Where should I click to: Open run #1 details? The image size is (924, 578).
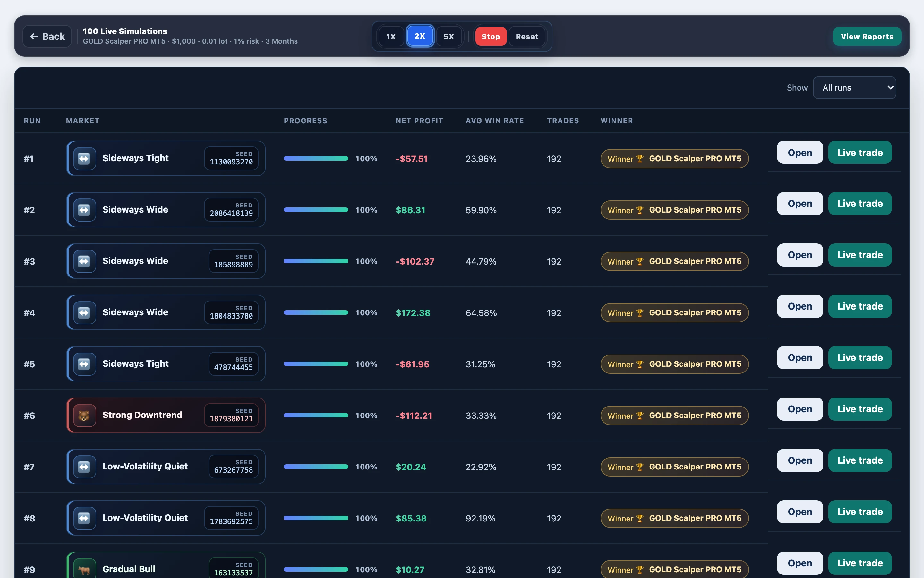click(800, 152)
